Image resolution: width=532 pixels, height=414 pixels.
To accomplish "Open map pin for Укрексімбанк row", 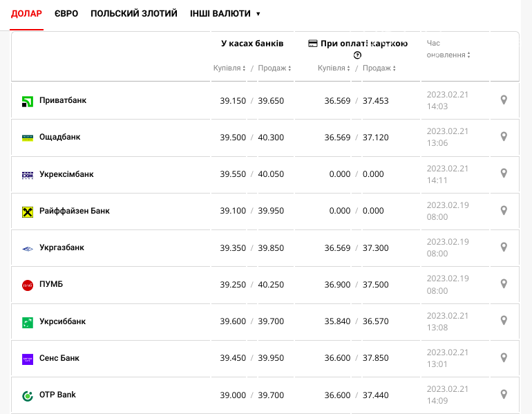I will tap(504, 173).
